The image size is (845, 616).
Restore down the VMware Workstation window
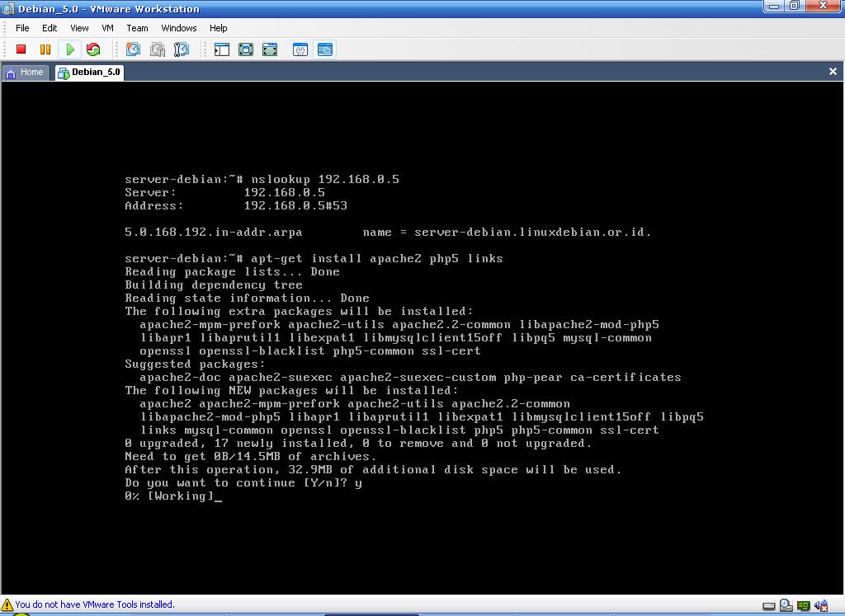click(795, 7)
